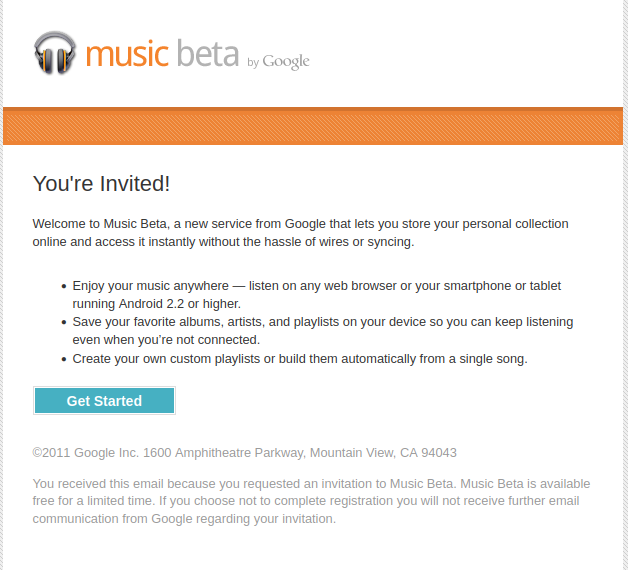Click the Get Started button
Viewport: 628px width, 570px height.
tap(104, 401)
